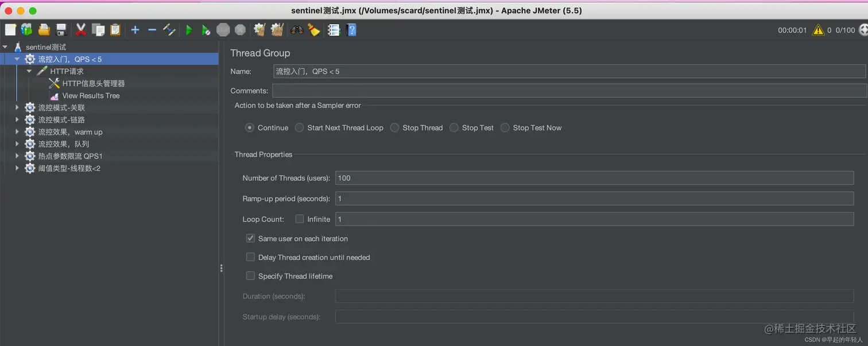Click the Clear results icon
868x346 pixels.
pos(259,30)
